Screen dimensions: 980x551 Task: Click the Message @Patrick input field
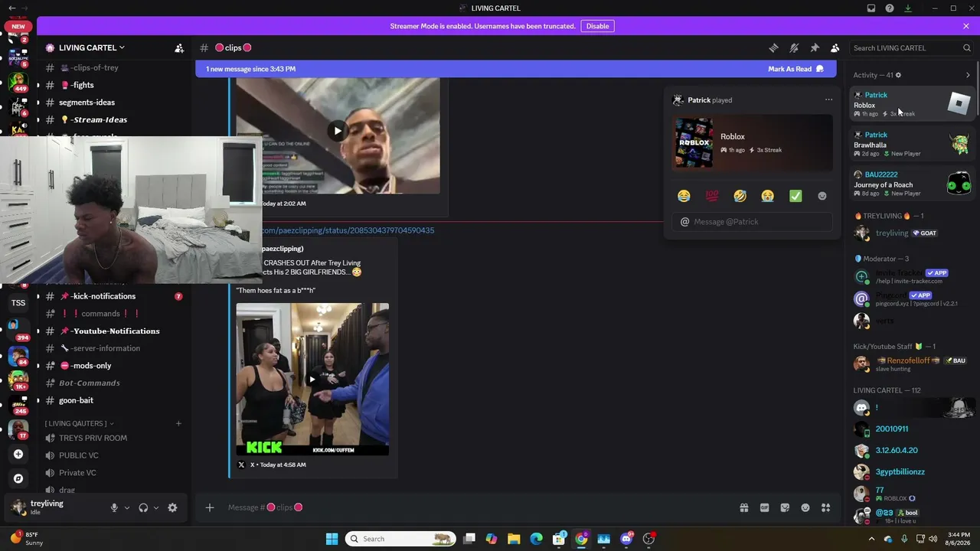[x=752, y=222]
